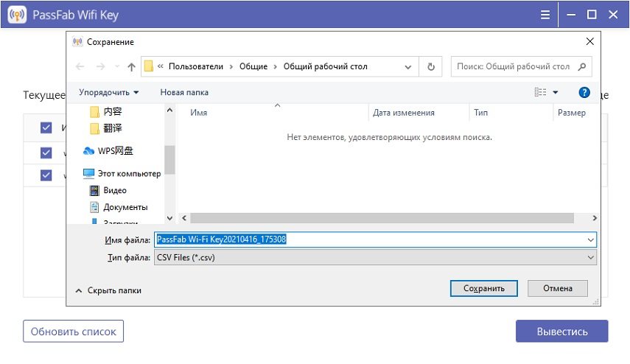This screenshot has height=364, width=630.
Task: Open the blue help question mark icon
Action: [x=584, y=92]
